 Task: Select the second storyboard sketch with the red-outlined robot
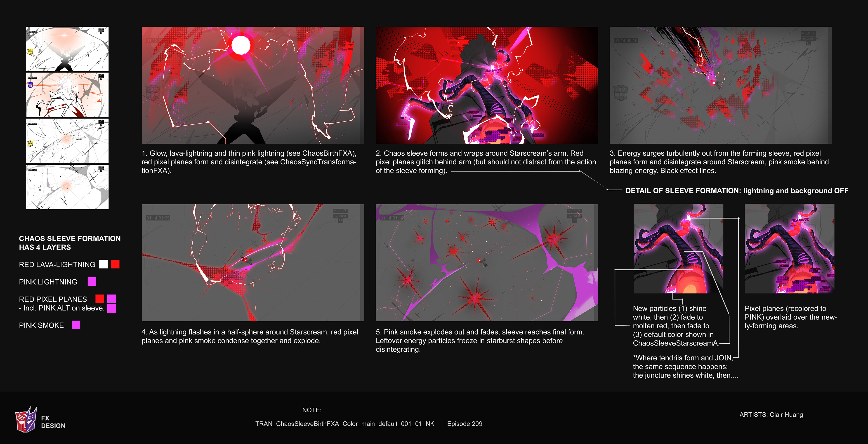coord(67,95)
